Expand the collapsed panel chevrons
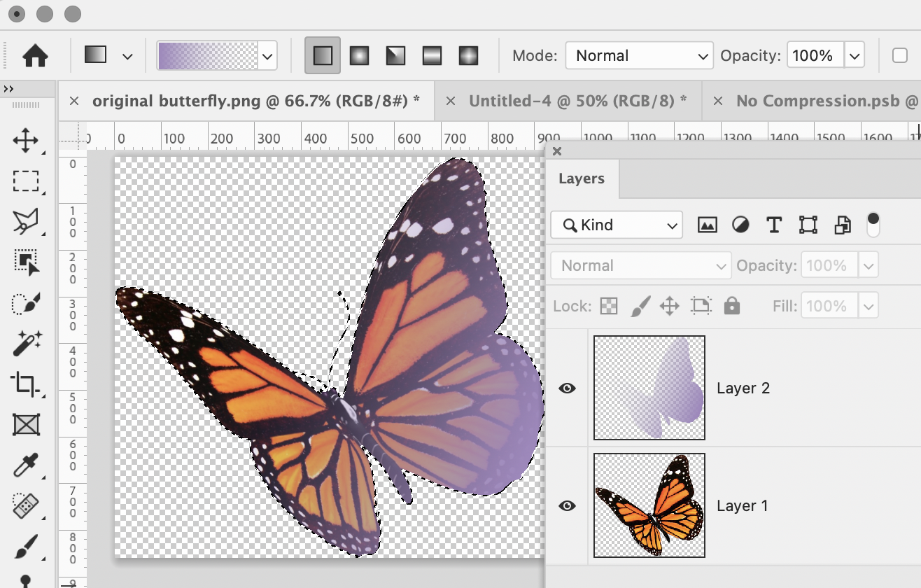This screenshot has width=921, height=588. (8, 89)
